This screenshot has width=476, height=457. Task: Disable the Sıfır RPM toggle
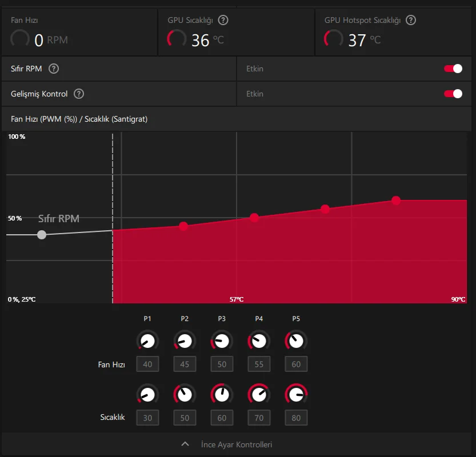coord(453,69)
